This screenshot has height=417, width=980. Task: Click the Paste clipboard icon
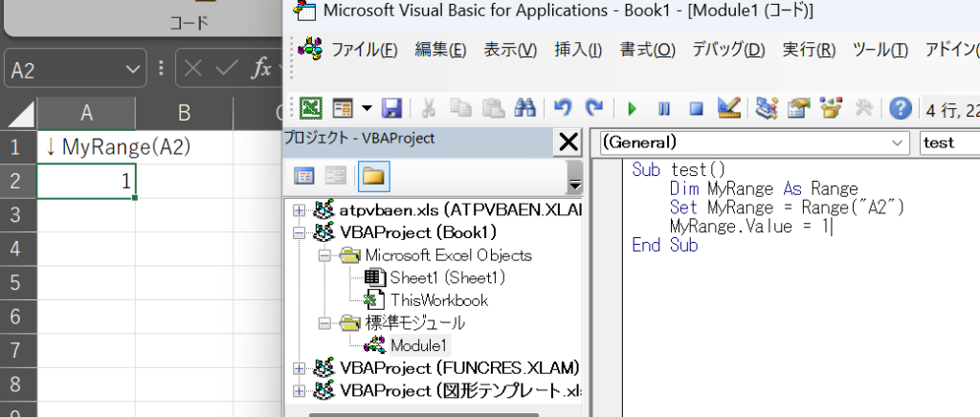[x=494, y=109]
